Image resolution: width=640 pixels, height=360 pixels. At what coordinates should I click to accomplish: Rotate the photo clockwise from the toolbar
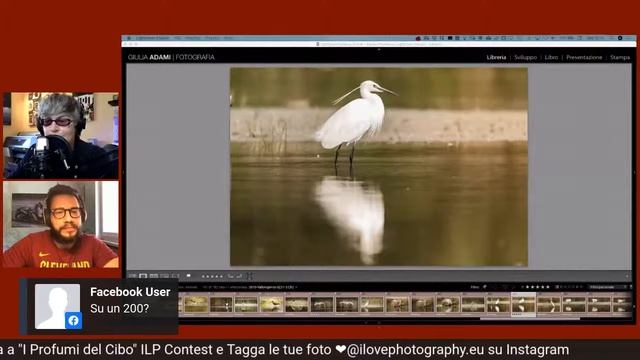coord(239,276)
